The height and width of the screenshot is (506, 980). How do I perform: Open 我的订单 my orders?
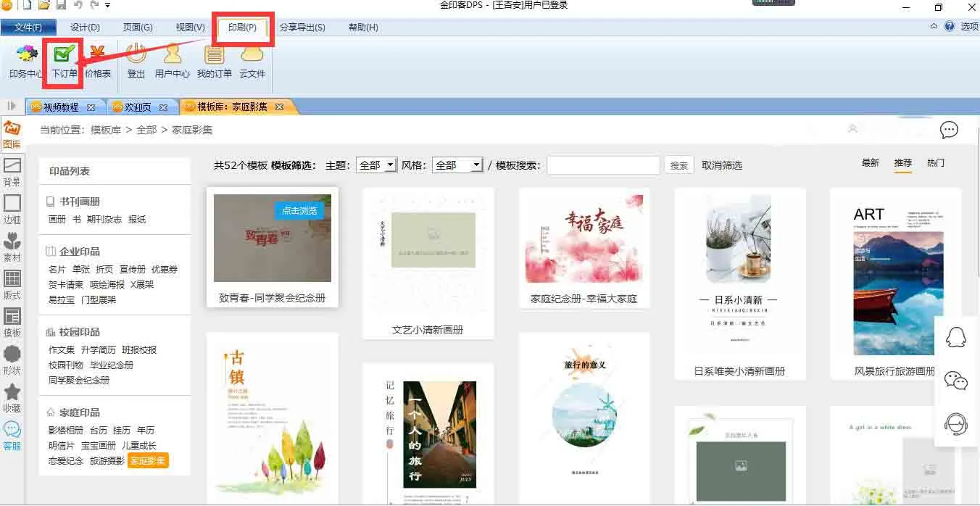click(214, 60)
